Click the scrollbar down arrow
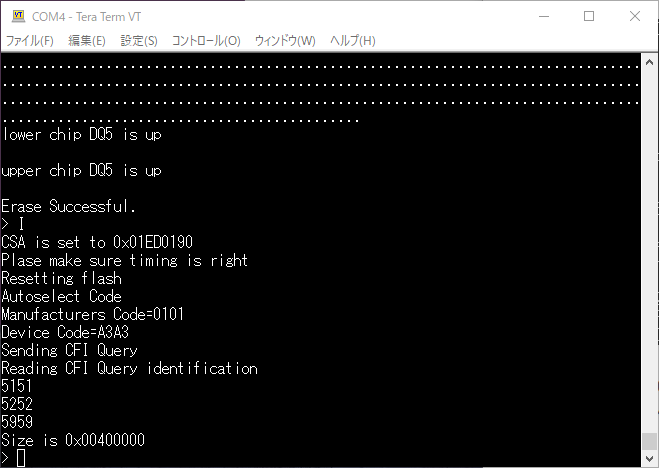 click(650, 459)
